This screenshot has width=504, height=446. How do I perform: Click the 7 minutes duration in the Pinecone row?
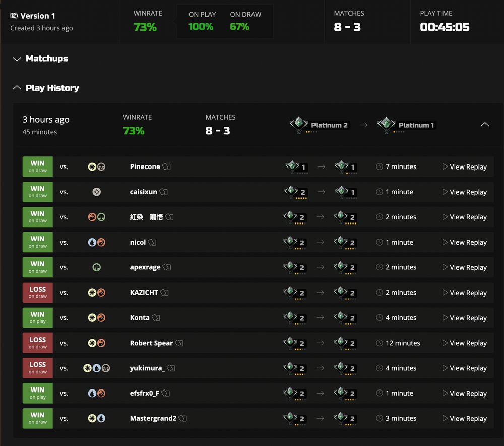tap(396, 166)
